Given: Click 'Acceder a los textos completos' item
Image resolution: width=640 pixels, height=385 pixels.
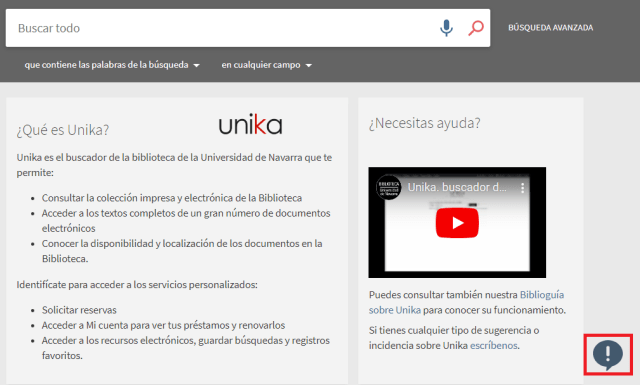Looking at the screenshot, I should pos(186,220).
